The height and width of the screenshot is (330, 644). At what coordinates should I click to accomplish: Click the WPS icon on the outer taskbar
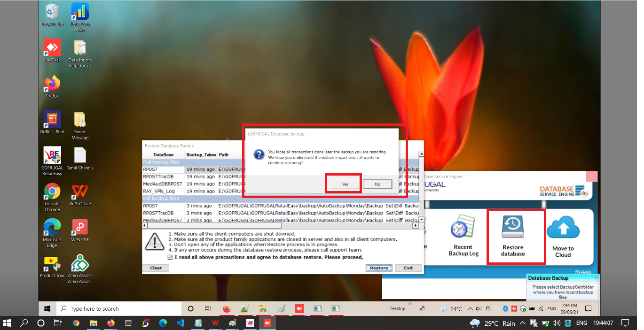215,323
